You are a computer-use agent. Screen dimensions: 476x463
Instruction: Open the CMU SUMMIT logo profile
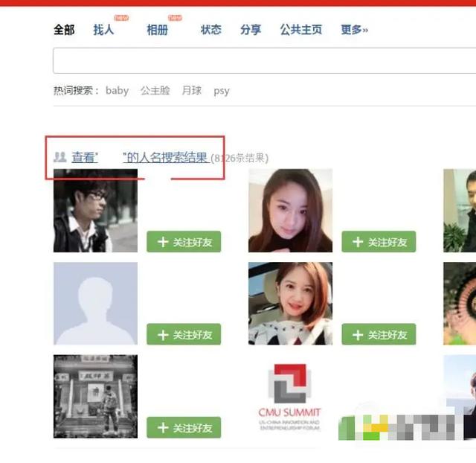[290, 397]
